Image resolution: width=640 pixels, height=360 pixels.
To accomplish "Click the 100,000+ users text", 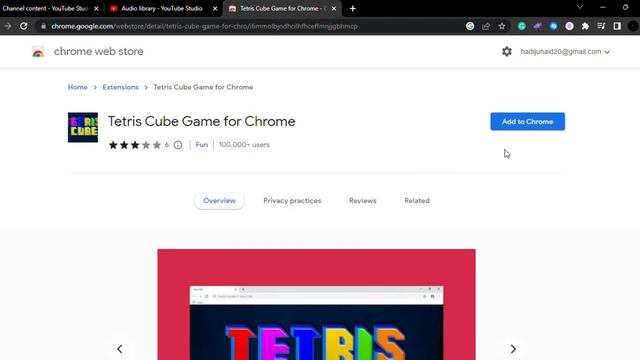I will [x=244, y=145].
